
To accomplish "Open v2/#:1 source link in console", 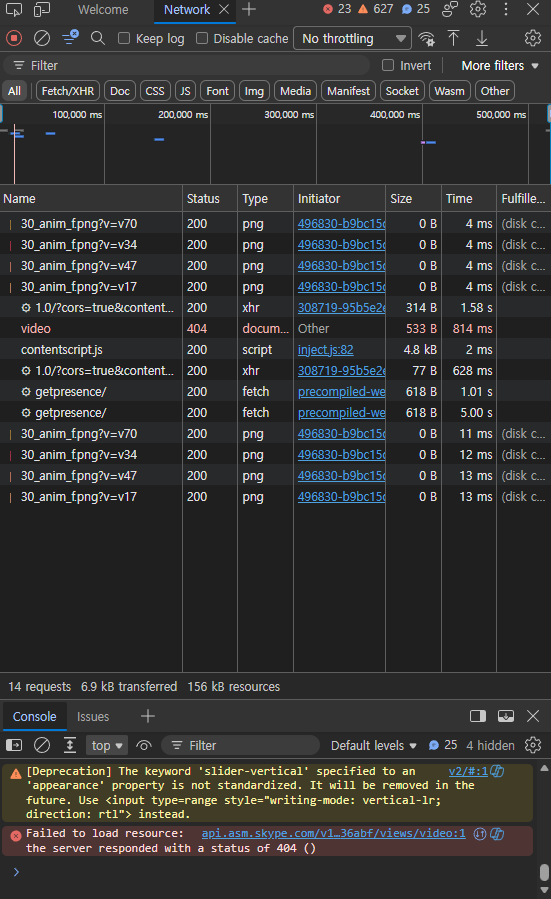I will tap(468, 771).
